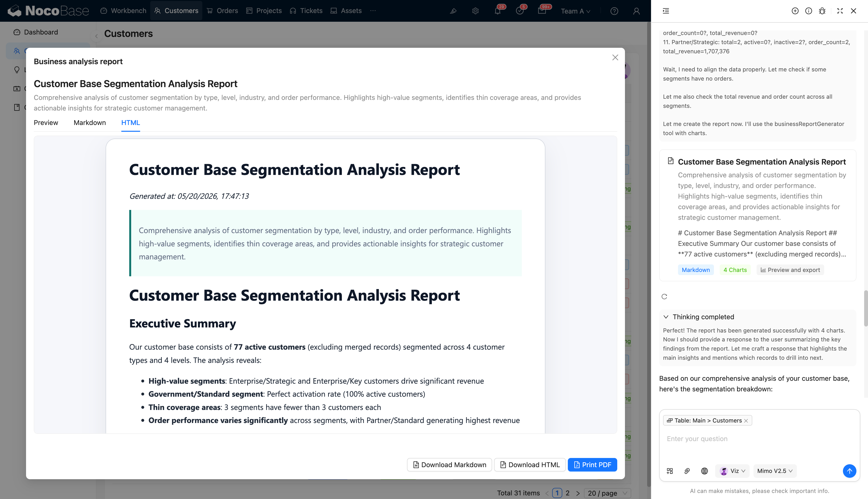
Task: Open the user profile icon
Action: click(636, 11)
